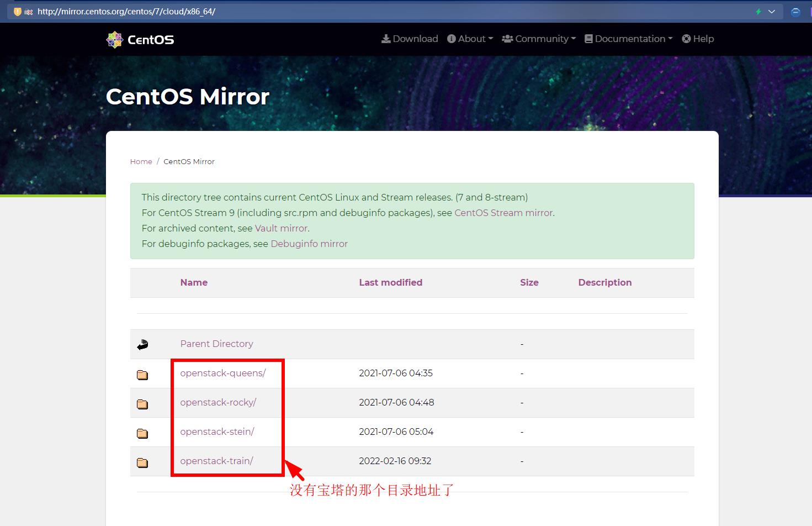Click the blue round browser icon
Viewport: 812px width, 526px height.
[x=795, y=12]
